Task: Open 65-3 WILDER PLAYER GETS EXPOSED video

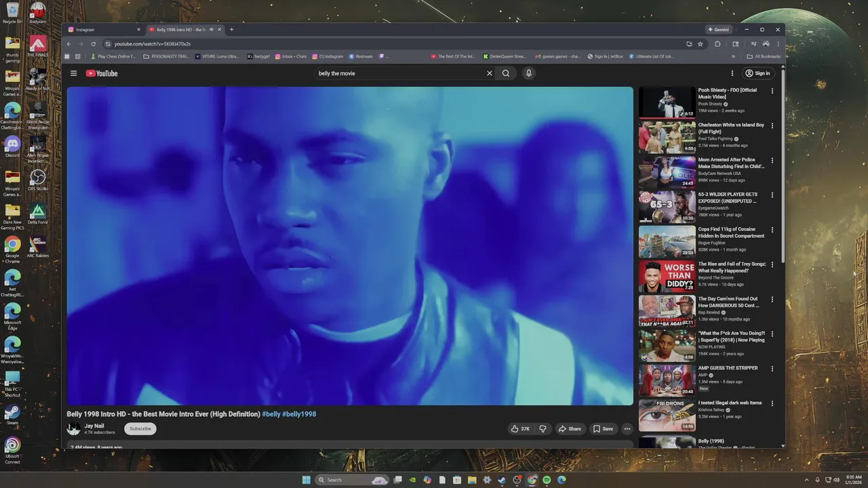Action: (x=667, y=207)
